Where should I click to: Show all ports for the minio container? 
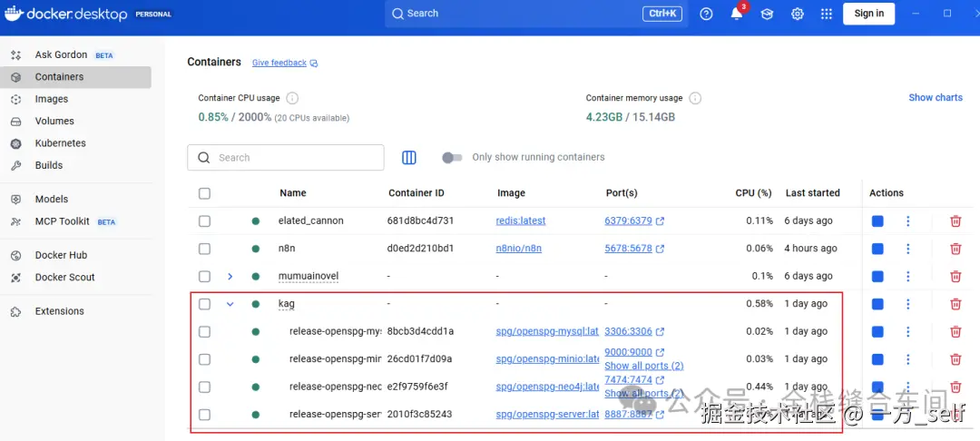click(643, 366)
